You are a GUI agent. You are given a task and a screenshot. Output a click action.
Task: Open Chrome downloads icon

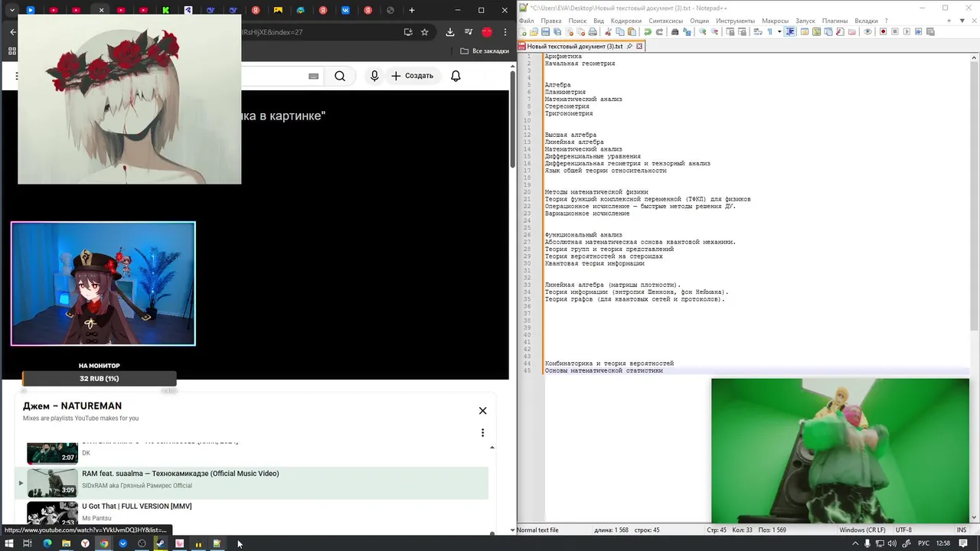(x=449, y=32)
